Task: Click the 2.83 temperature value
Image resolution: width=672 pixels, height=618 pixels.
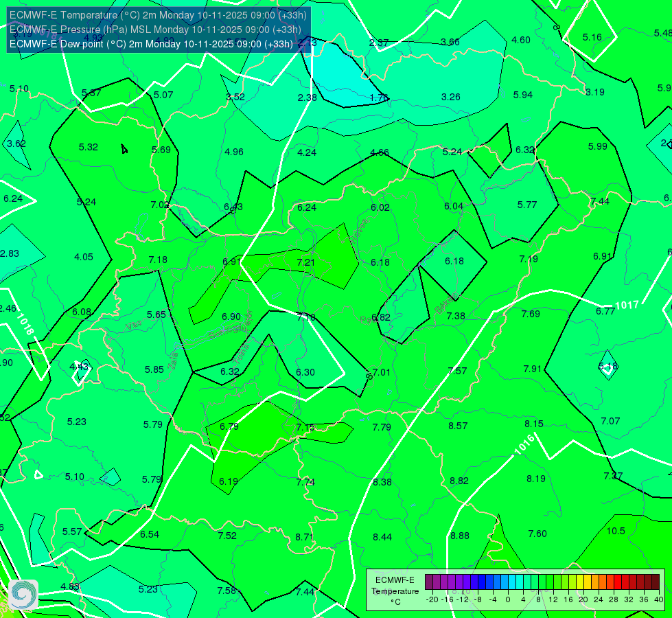Action: [x=10, y=253]
